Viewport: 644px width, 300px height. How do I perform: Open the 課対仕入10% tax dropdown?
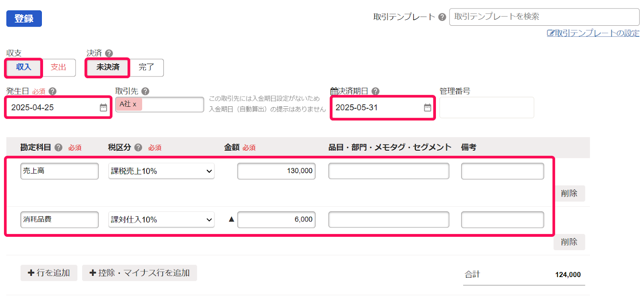pos(161,220)
